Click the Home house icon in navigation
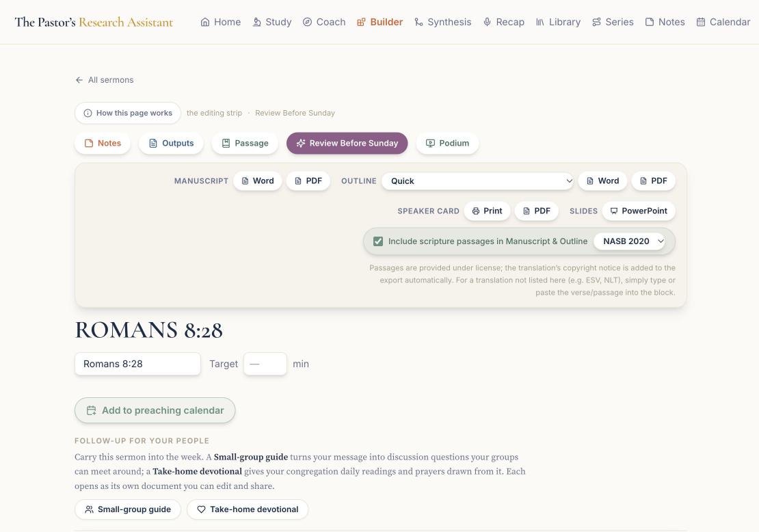 pyautogui.click(x=205, y=22)
